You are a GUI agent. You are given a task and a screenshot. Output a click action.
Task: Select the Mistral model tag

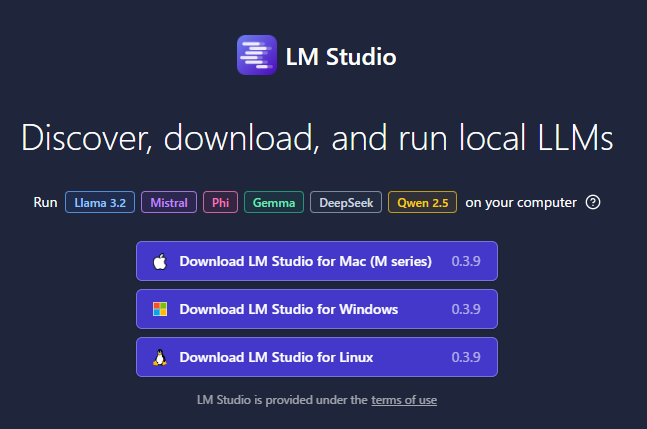pos(169,202)
